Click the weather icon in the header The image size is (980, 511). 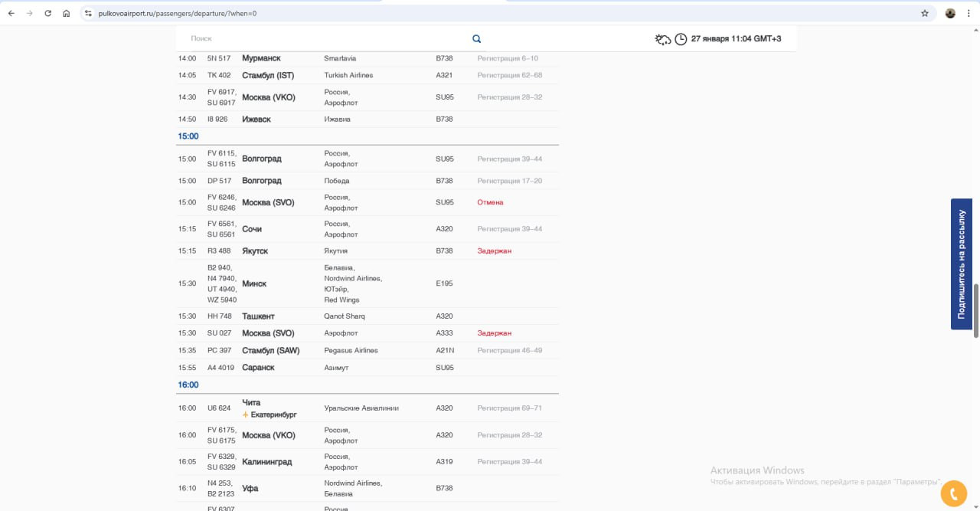pos(663,39)
